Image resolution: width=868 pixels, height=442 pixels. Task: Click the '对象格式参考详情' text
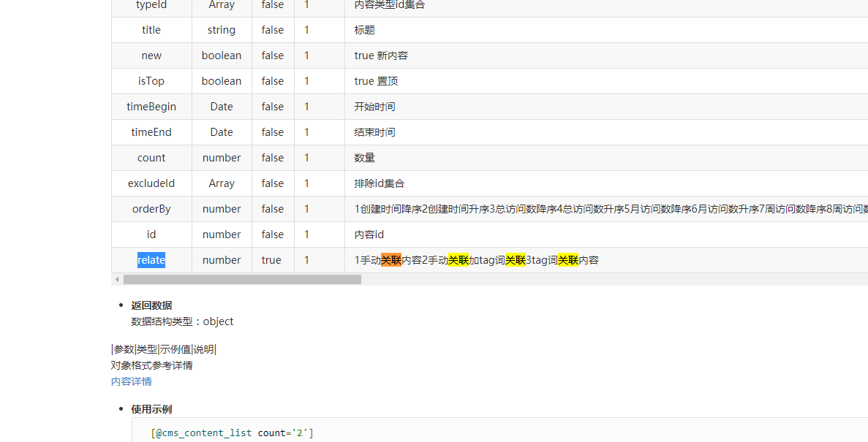pyautogui.click(x=151, y=365)
